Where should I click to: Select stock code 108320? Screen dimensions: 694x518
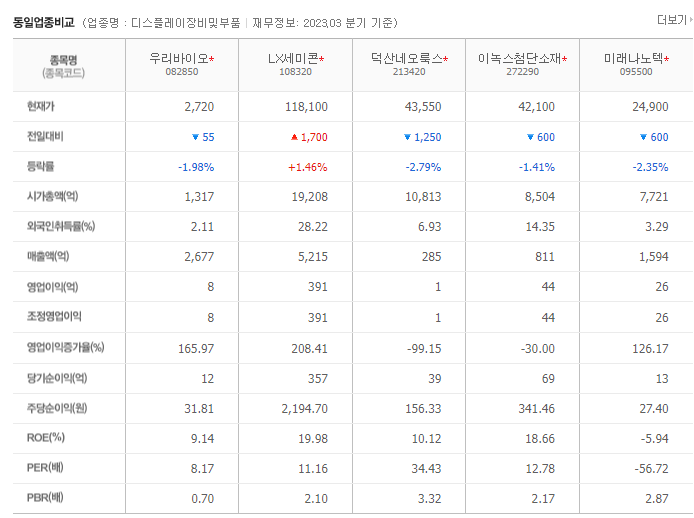click(x=295, y=72)
